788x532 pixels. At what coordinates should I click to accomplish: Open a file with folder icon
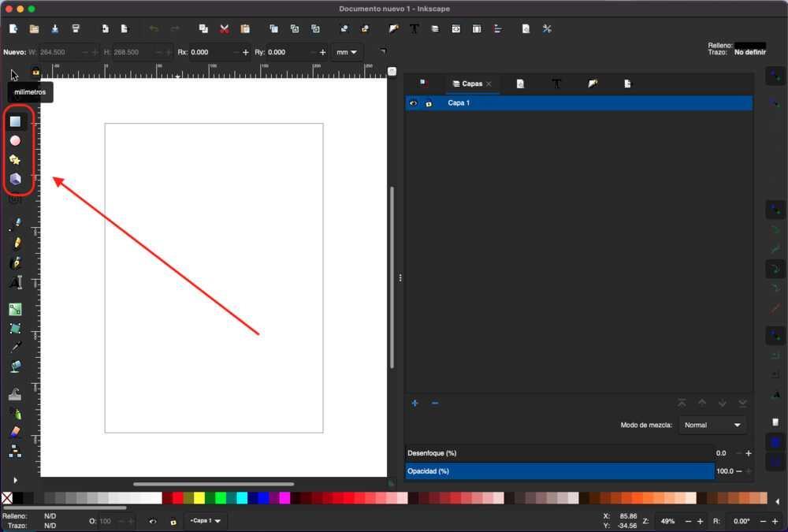click(34, 28)
